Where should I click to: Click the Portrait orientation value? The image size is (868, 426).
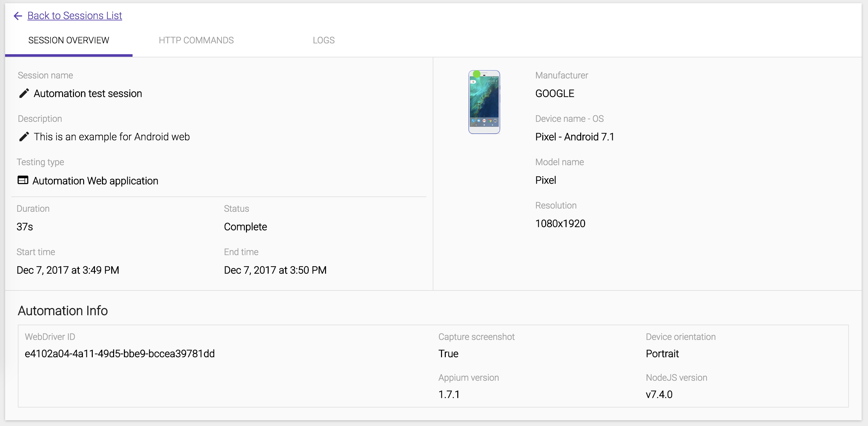coord(662,354)
